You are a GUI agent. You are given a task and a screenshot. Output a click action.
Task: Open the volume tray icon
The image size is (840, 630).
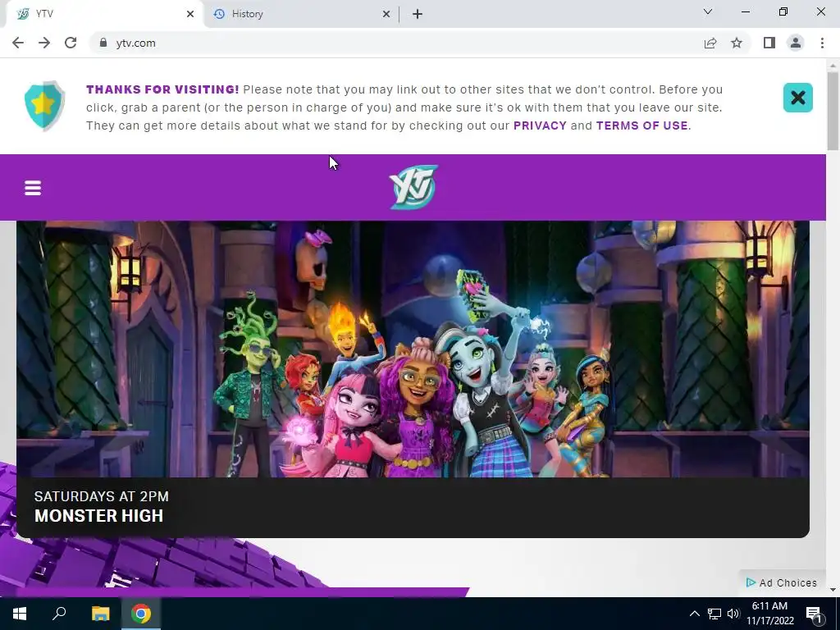coord(733,614)
